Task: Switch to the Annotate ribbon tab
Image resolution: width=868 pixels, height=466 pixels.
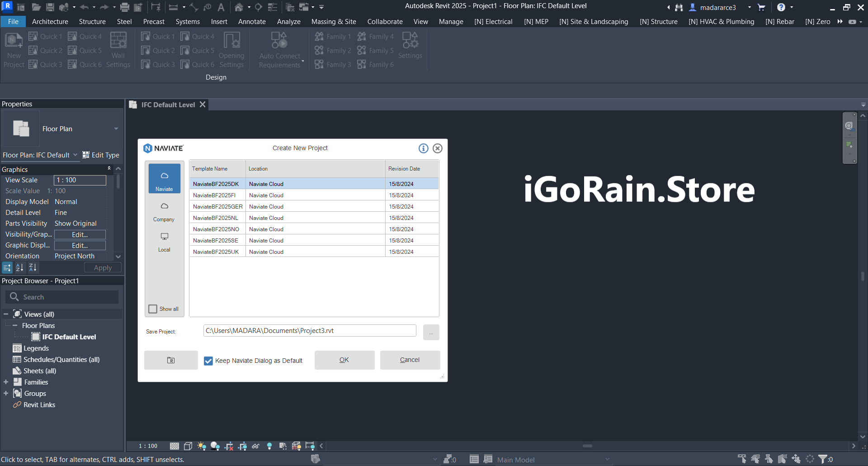Action: pos(252,21)
